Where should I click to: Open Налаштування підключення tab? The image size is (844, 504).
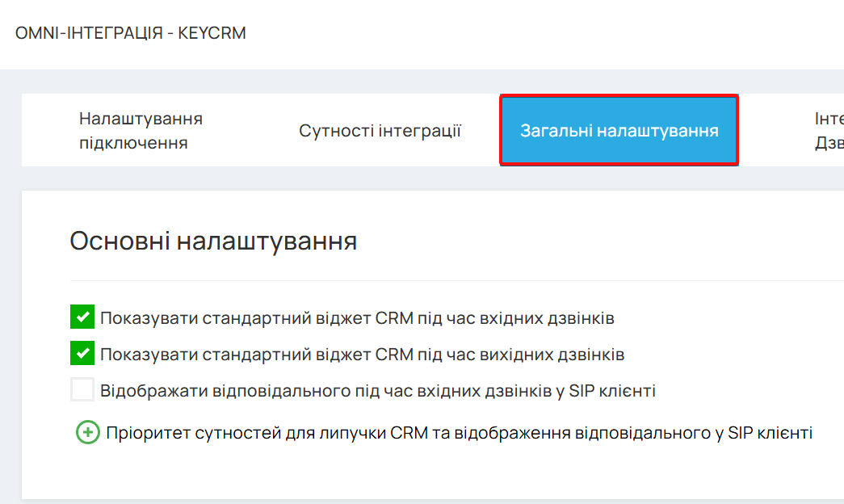(x=141, y=130)
